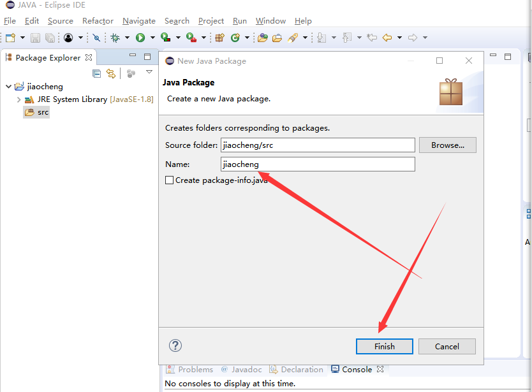Click the Save disk icon
Viewport: 532px width, 392px height.
(35, 38)
